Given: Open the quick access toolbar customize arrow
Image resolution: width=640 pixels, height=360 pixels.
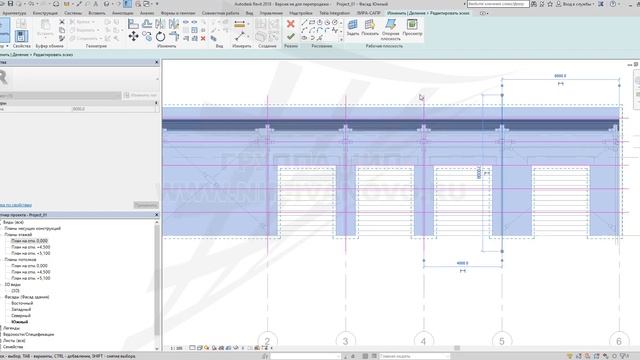Looking at the screenshot, I should click(x=157, y=4).
